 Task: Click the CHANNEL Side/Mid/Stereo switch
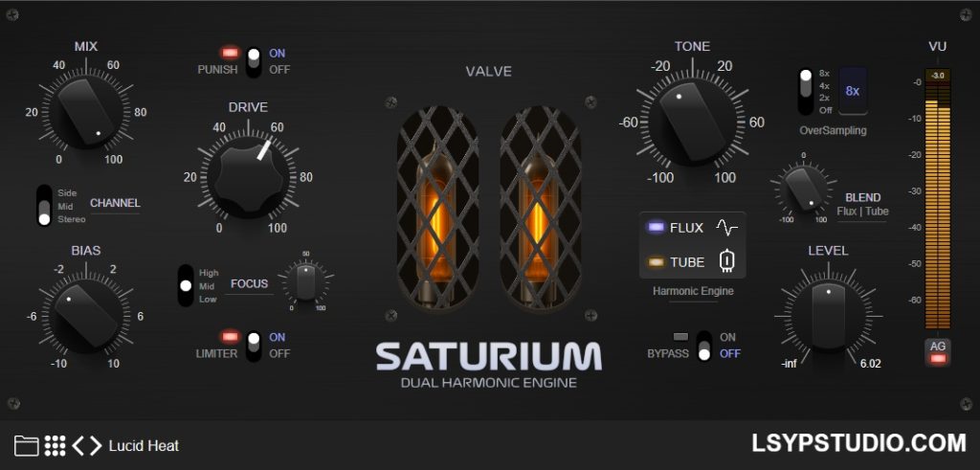(44, 206)
